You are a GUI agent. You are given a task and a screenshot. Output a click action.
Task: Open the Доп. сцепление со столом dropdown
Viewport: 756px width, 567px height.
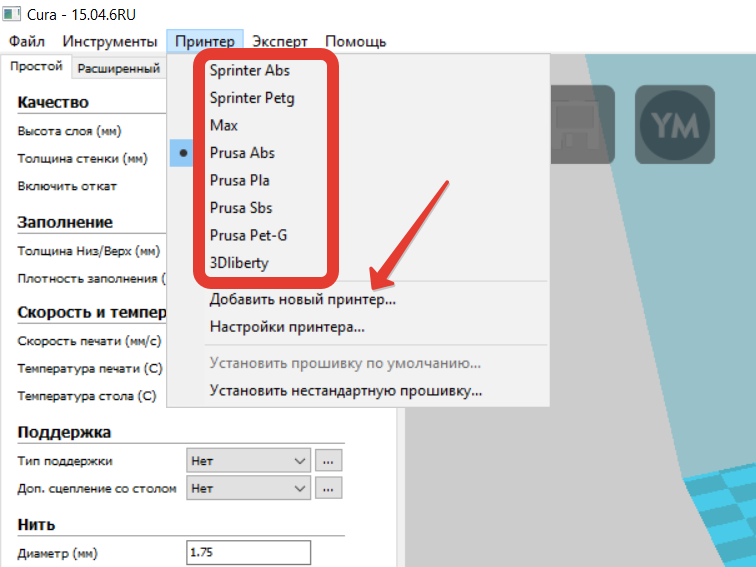point(248,488)
